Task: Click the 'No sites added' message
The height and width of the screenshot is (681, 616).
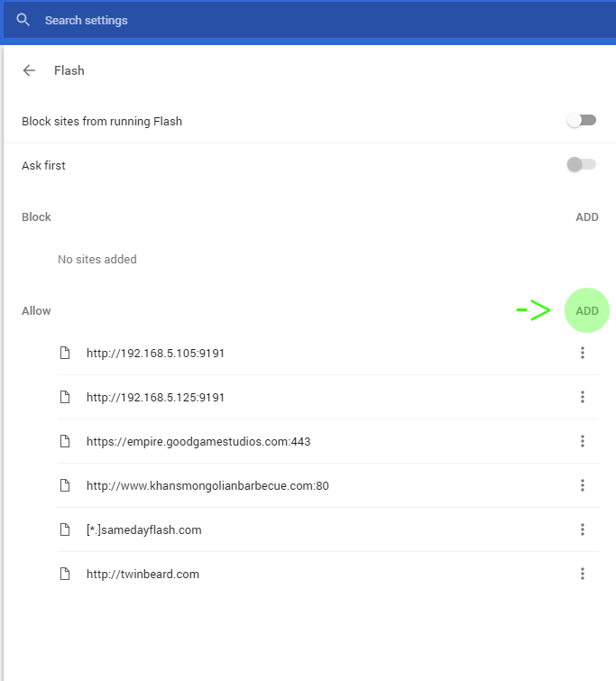Action: 97,259
